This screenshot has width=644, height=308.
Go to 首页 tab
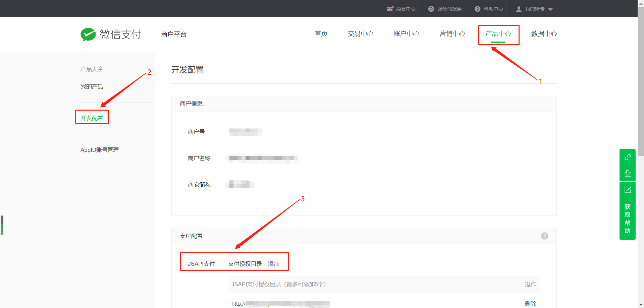click(x=321, y=34)
